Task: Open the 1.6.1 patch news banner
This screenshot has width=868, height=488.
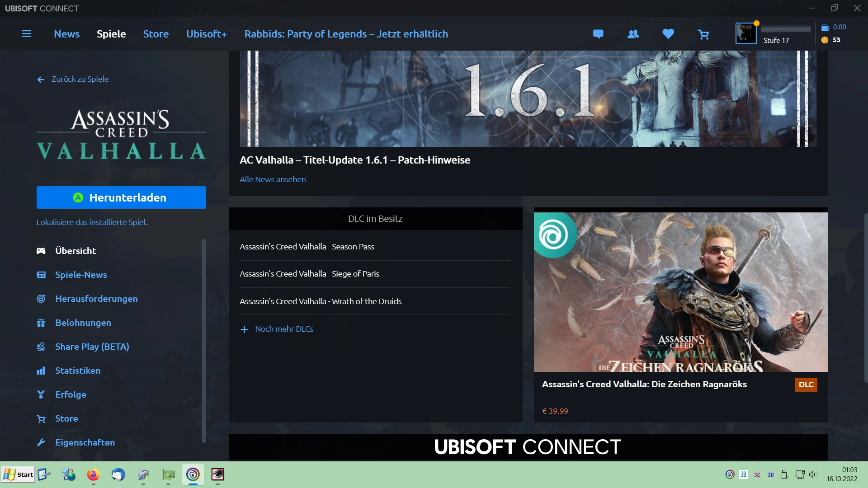Action: pyautogui.click(x=528, y=99)
